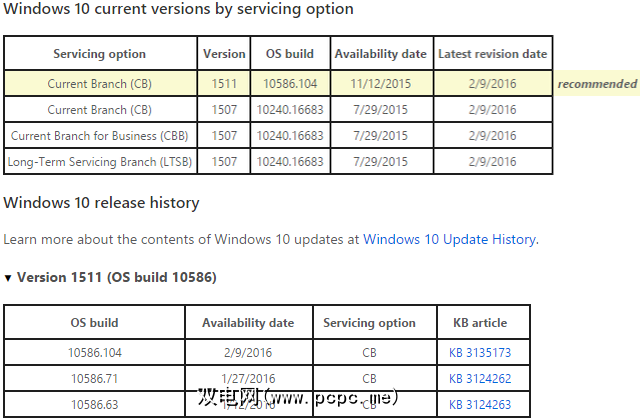The image size is (640, 420).
Task: Click the Version 1511 (OS build 10586) heading
Action: point(117,277)
